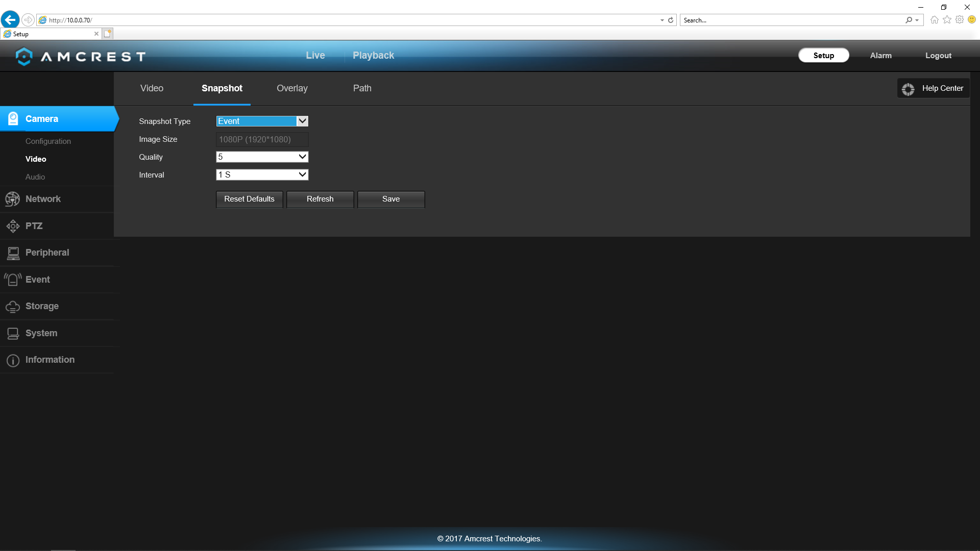Open the Snapshot Type dropdown
Screen dimensions: 980x551
point(262,121)
